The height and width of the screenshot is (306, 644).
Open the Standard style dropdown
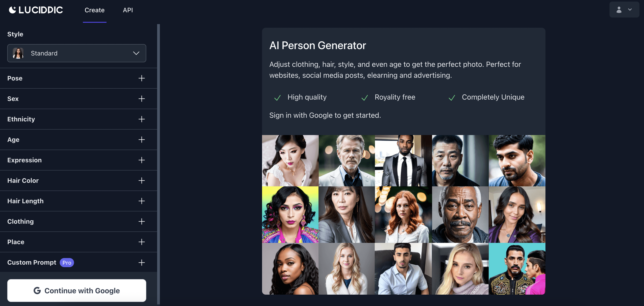pos(77,53)
